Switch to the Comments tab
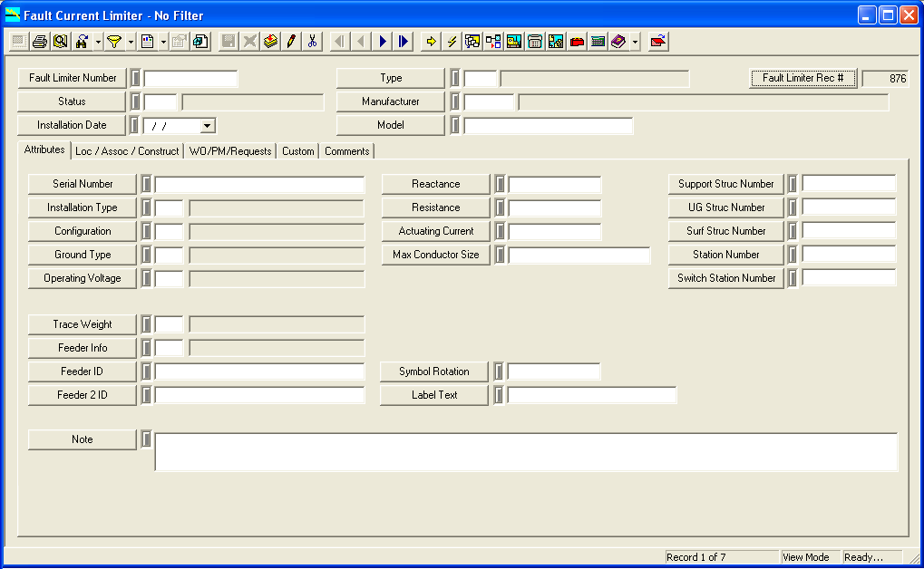 point(346,151)
